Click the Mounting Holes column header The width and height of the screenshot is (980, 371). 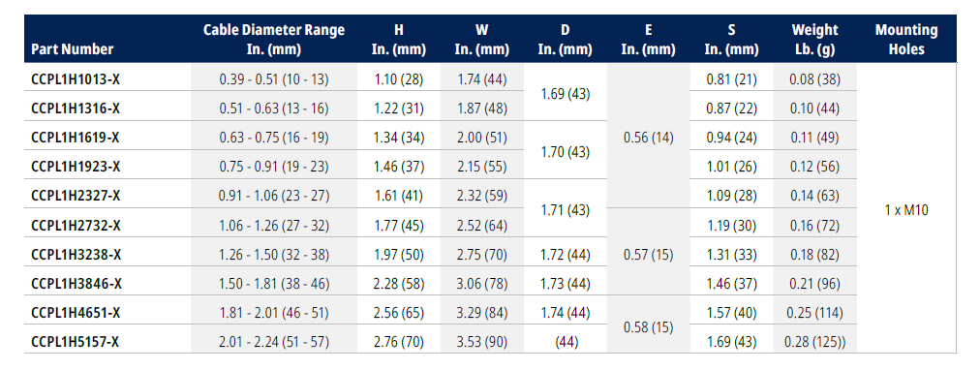[906, 40]
